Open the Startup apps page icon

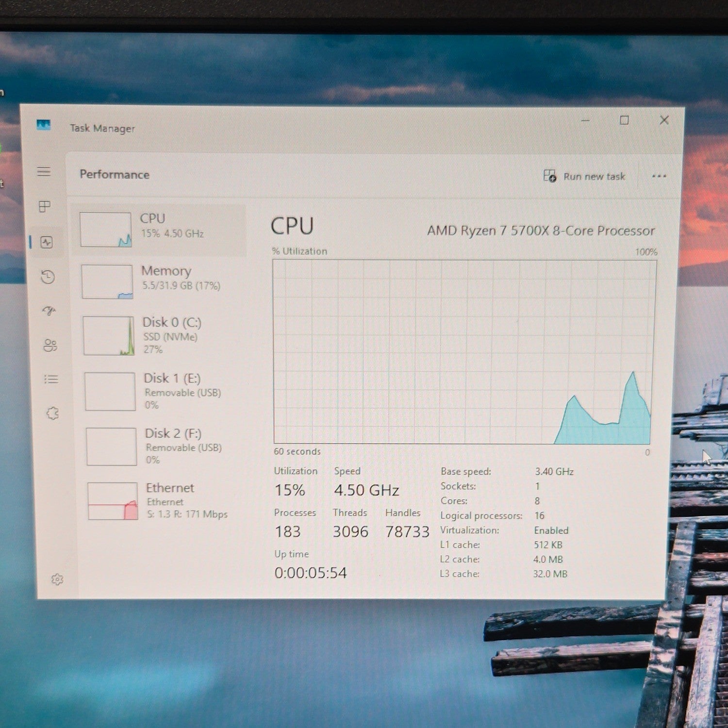pos(49,311)
